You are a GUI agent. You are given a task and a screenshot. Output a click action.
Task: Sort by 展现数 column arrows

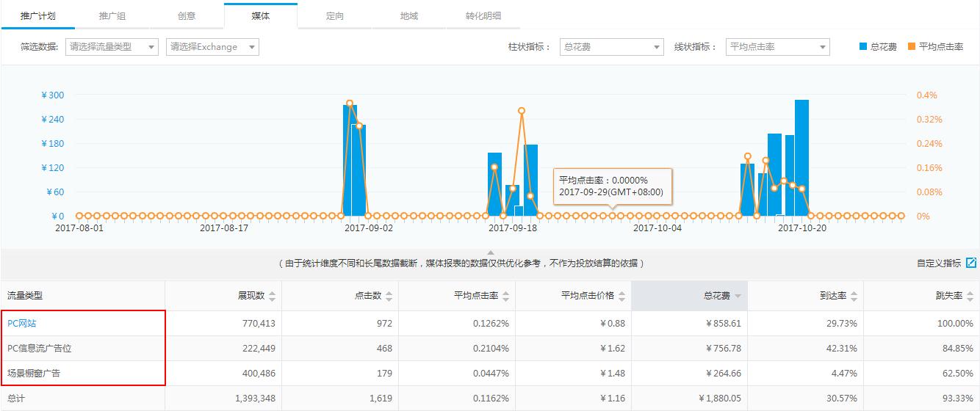pos(273,297)
